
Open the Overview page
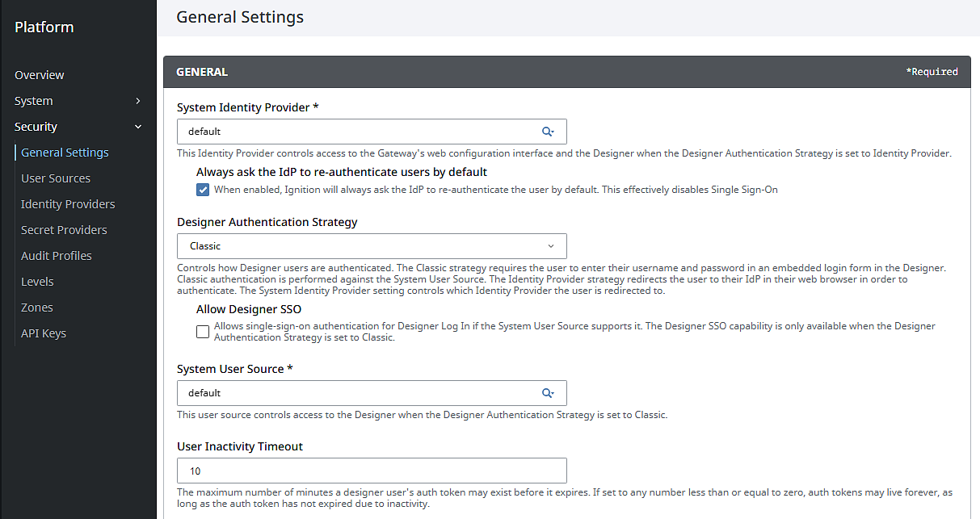coord(40,75)
